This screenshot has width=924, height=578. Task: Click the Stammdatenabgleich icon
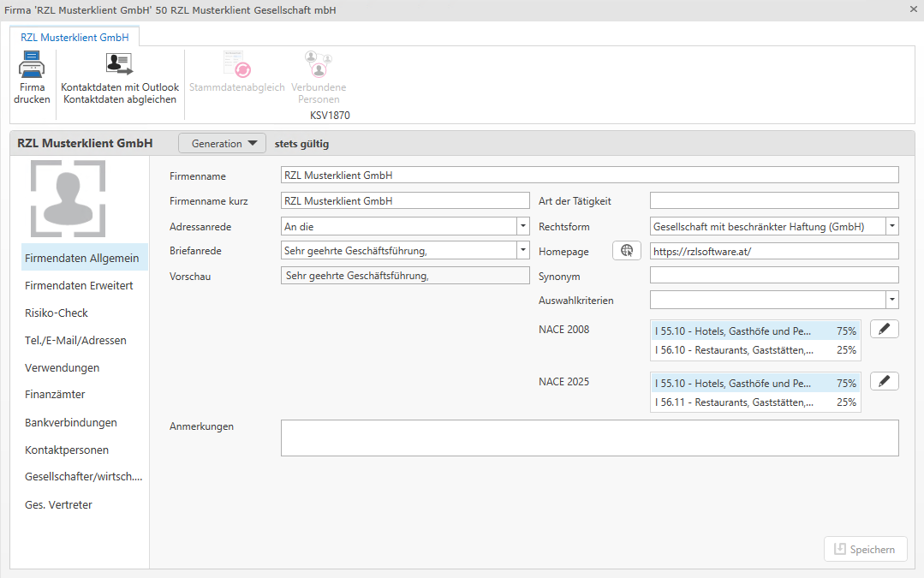point(236,65)
